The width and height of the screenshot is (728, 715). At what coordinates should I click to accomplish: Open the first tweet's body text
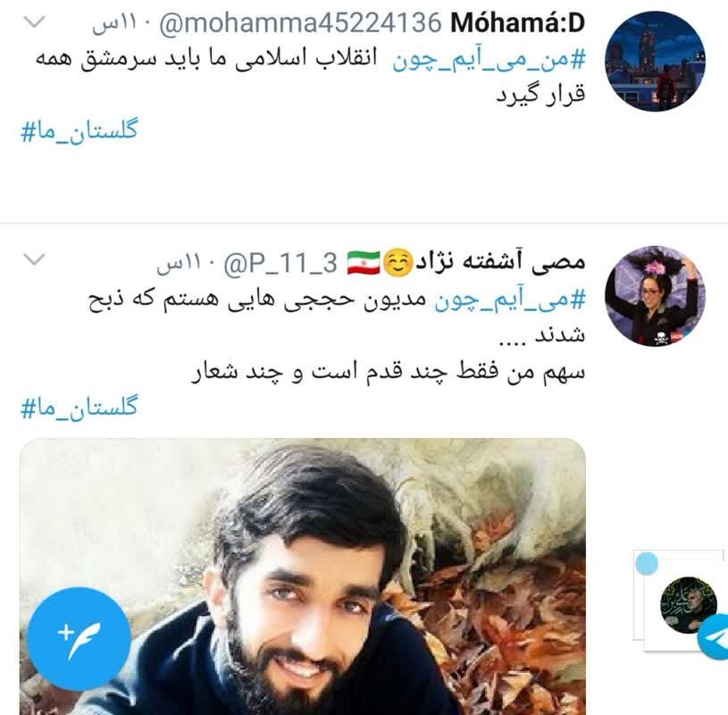click(310, 78)
